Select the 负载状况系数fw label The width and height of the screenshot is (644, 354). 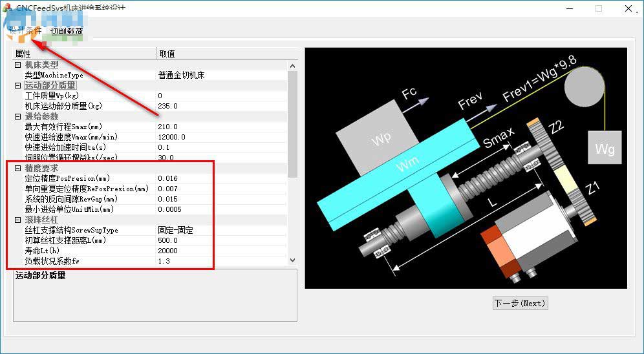[x=52, y=261]
